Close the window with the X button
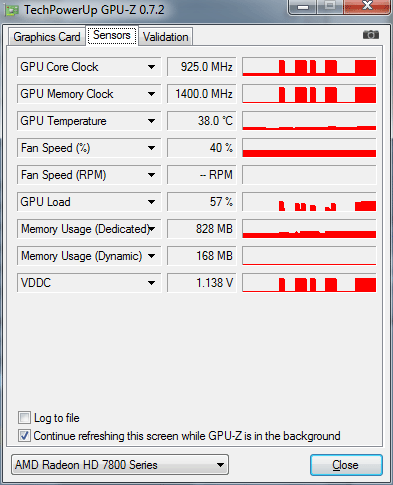The height and width of the screenshot is (485, 393). [x=366, y=6]
